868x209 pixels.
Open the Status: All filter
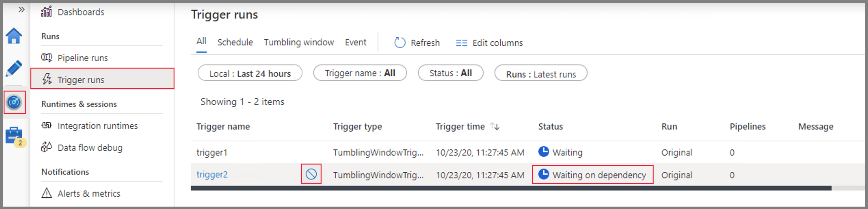coord(450,73)
